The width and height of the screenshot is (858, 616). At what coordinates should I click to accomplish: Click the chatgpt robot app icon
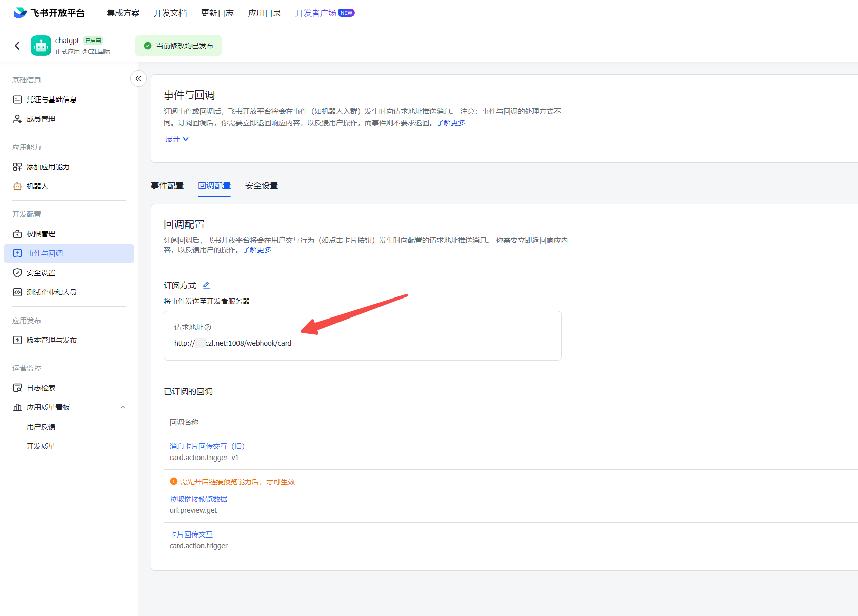coord(41,46)
